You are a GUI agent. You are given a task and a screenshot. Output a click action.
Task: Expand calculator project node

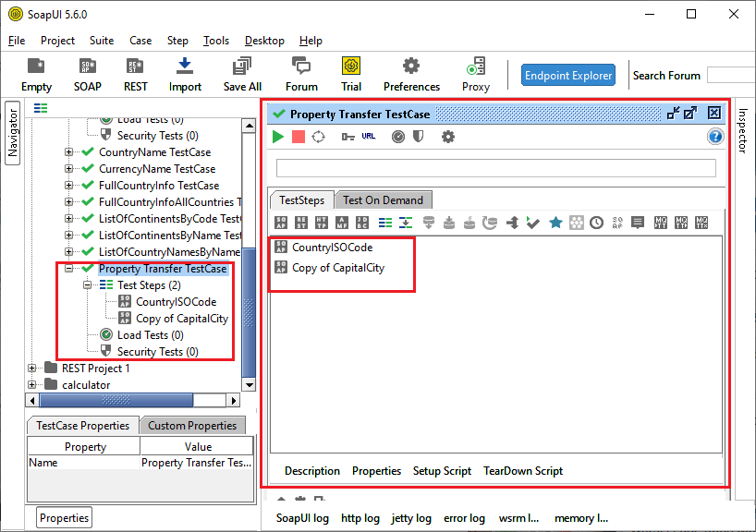pyautogui.click(x=31, y=384)
